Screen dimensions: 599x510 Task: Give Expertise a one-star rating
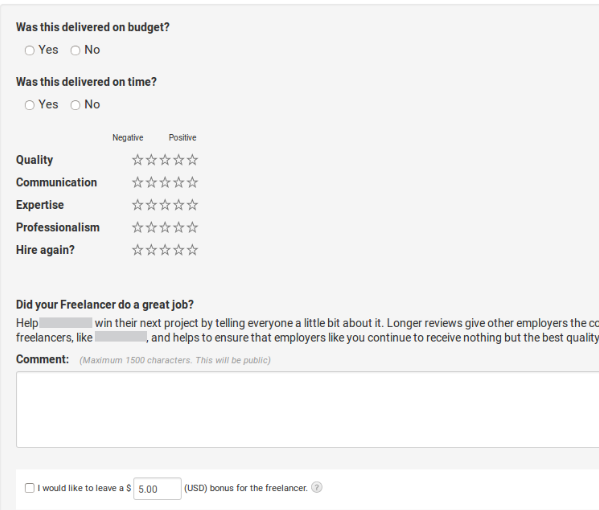138,205
